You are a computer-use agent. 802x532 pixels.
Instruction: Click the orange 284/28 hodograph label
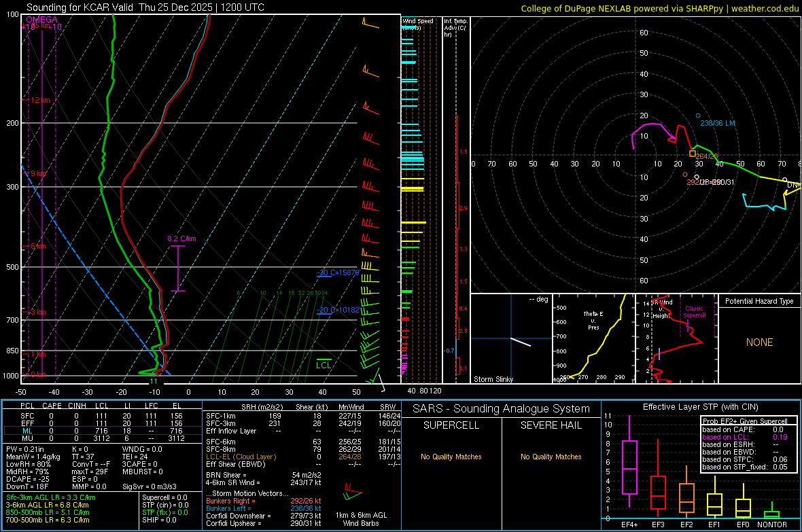coord(707,156)
